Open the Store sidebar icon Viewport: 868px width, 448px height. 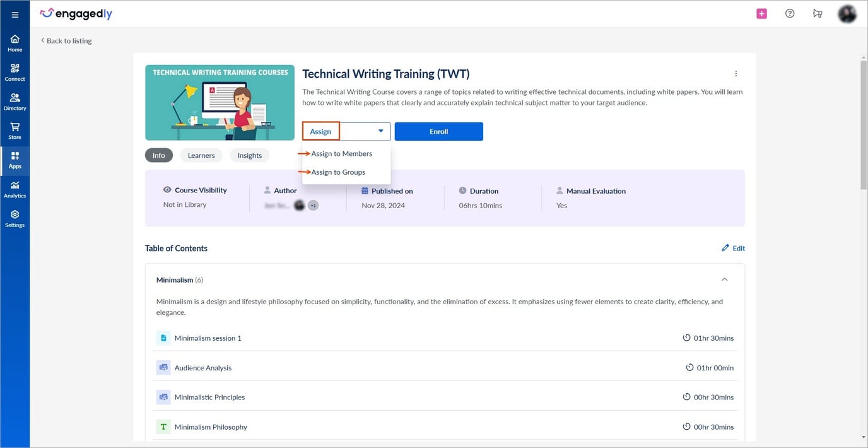point(15,131)
